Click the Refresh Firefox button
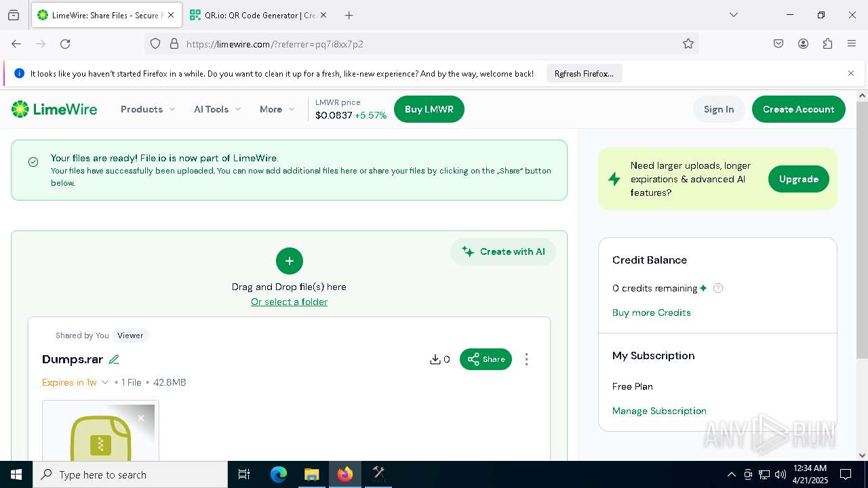This screenshot has height=488, width=868. coord(584,73)
